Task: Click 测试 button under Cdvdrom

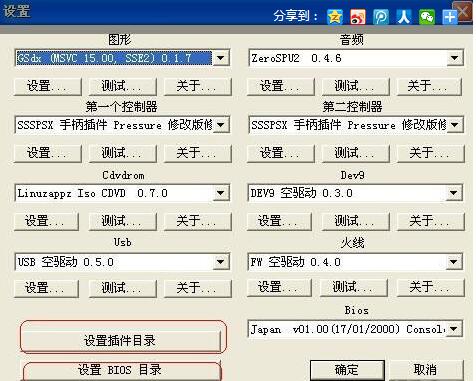Action: pos(123,222)
